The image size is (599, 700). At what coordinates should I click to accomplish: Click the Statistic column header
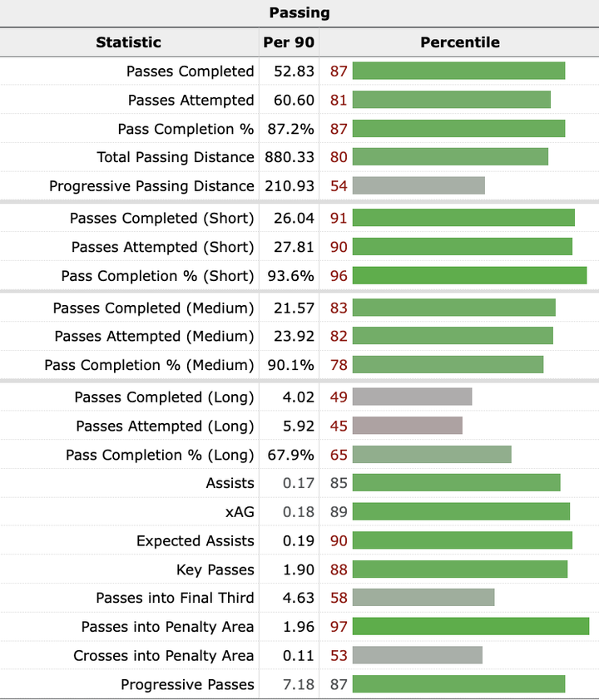128,42
